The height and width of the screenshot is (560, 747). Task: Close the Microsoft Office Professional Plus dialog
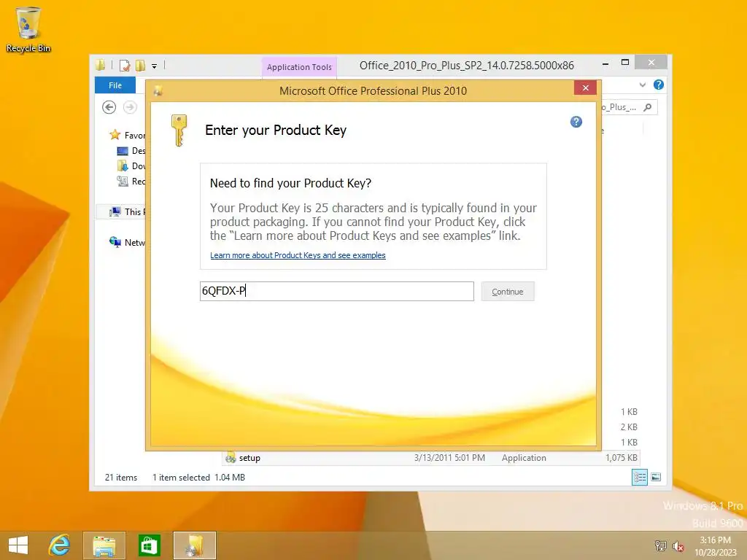point(586,87)
